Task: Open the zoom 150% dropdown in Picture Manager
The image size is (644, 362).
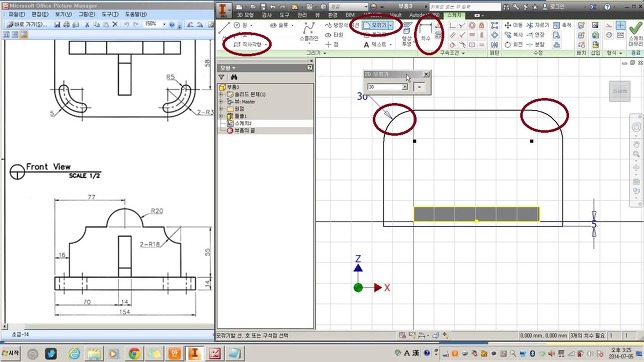Action: [x=164, y=24]
